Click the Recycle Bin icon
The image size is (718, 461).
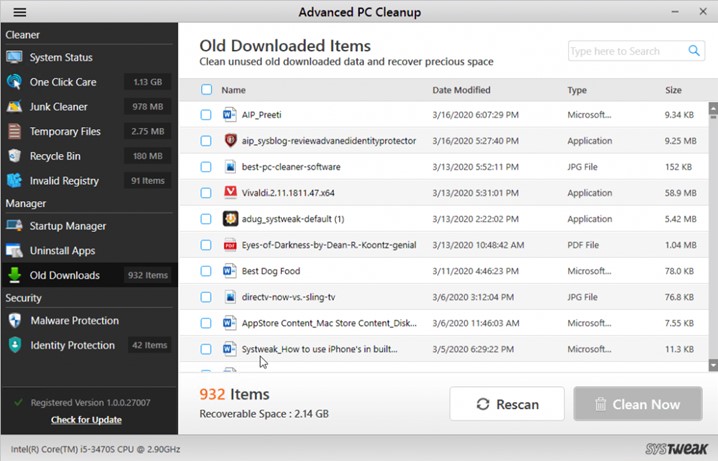coord(14,156)
